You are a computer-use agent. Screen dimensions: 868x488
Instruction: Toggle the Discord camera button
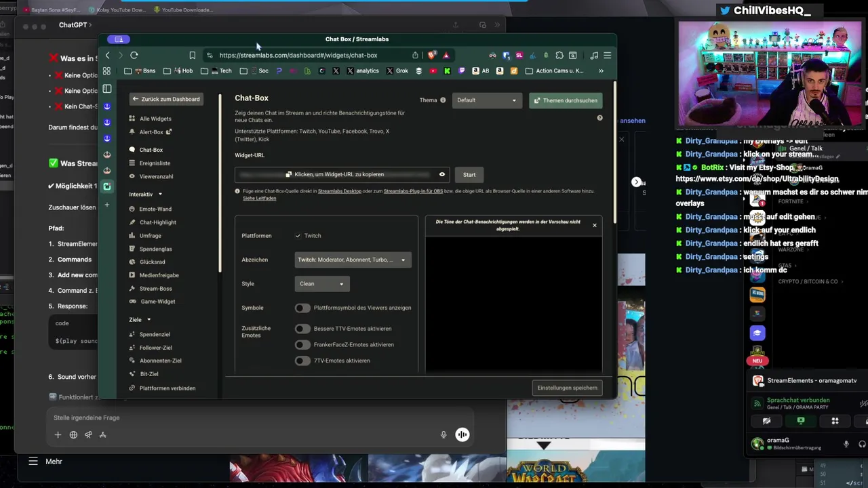click(x=766, y=421)
